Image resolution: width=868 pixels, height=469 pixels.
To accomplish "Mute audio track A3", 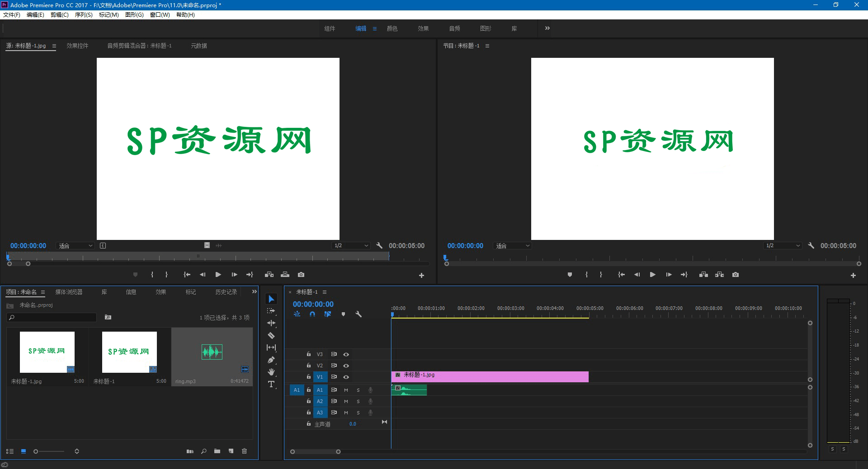I will (346, 413).
